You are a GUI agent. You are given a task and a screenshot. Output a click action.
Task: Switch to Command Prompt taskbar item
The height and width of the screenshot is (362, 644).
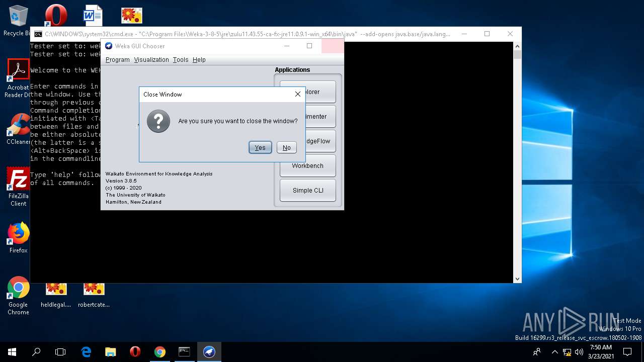[184, 352]
